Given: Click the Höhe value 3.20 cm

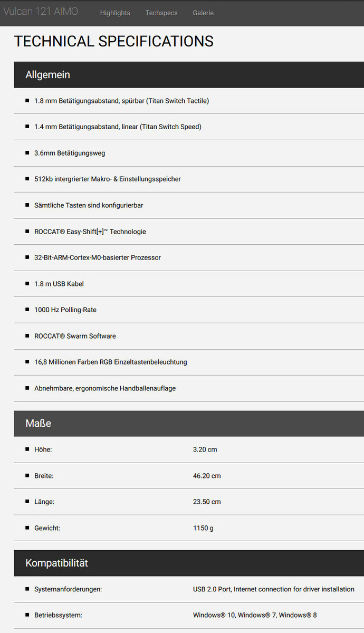Looking at the screenshot, I should (x=205, y=449).
